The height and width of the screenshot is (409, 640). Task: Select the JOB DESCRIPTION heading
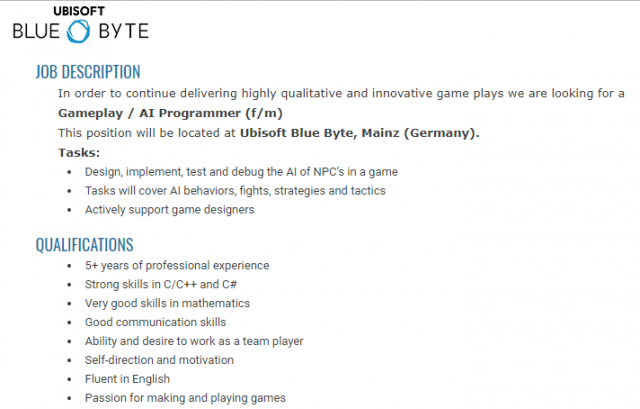coord(88,72)
